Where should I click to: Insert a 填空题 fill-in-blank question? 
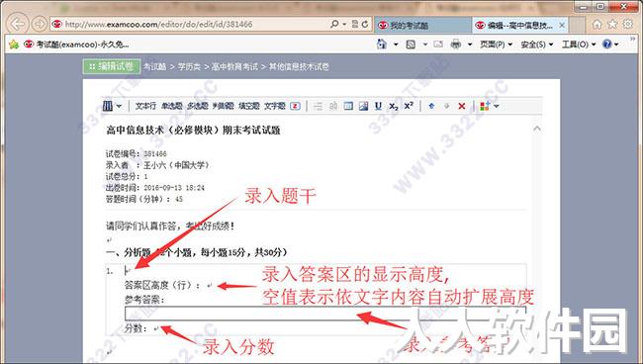tap(249, 106)
